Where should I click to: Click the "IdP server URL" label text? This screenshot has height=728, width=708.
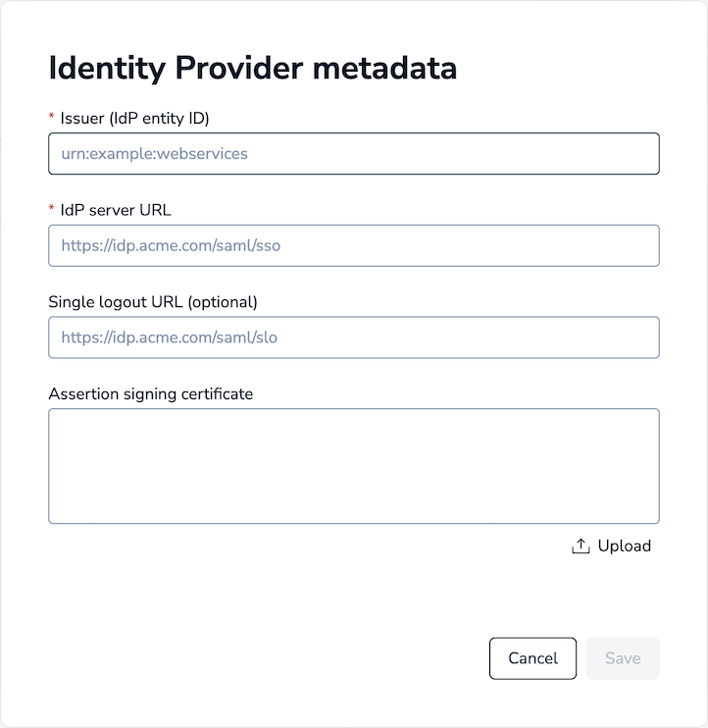tap(116, 209)
